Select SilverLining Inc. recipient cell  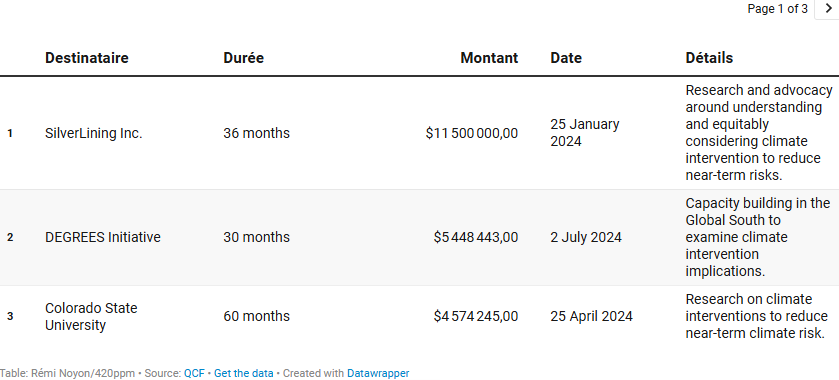click(94, 133)
